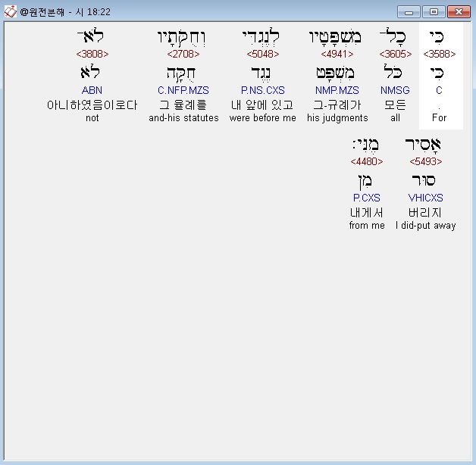This screenshot has height=465, width=476.
Task: Click the Hebrew word above <5048>
Action: tap(261, 37)
